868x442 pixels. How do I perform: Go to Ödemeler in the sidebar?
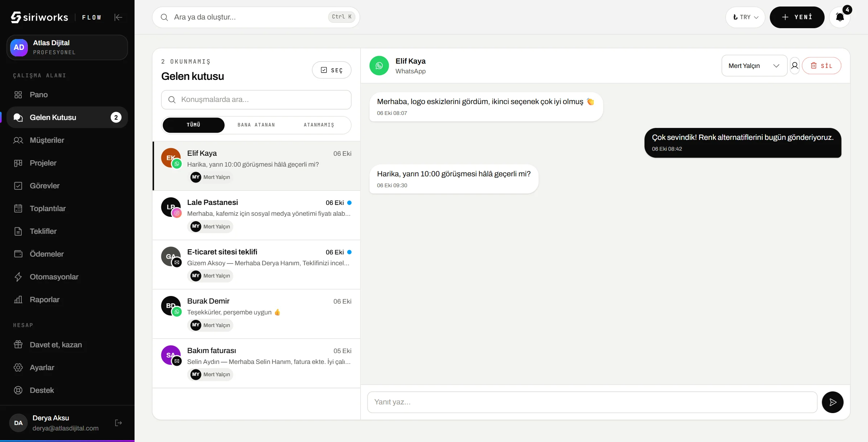pos(67,254)
